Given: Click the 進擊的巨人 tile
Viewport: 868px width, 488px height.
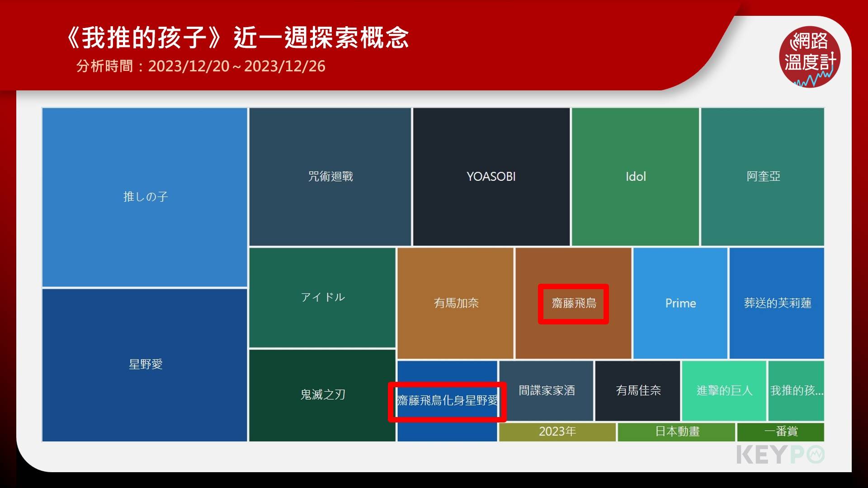Looking at the screenshot, I should (x=724, y=391).
